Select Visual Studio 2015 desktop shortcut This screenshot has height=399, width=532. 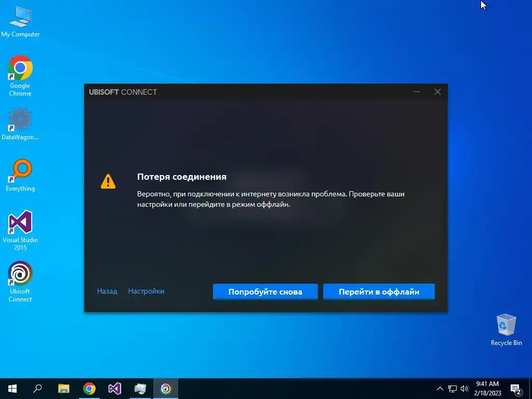20,230
